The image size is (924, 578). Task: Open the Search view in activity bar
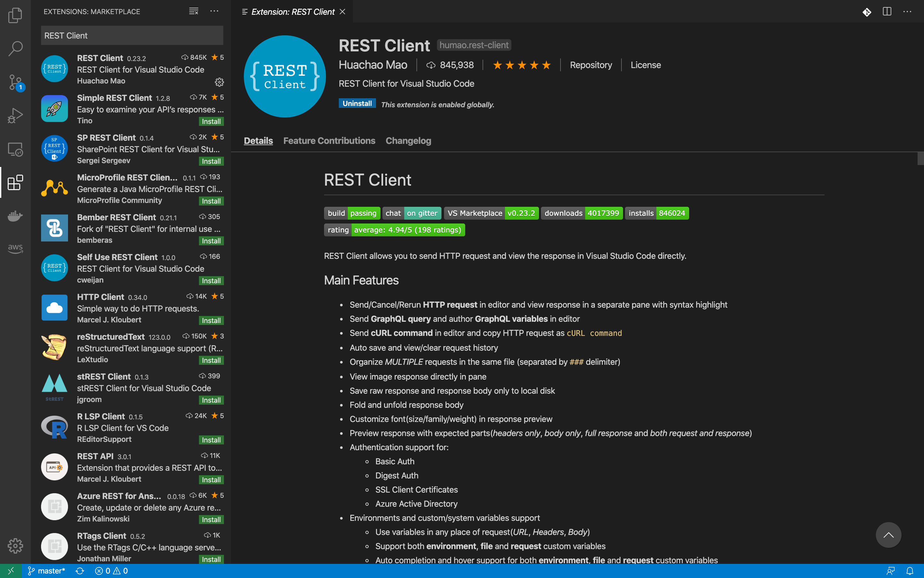point(15,48)
